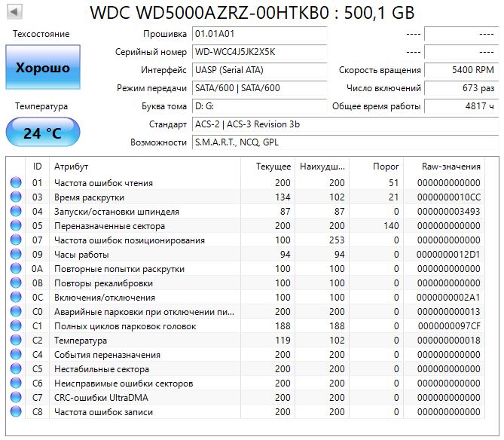Click raw value 0000000010CC
Image resolution: width=504 pixels, height=440 pixels.
pyautogui.click(x=449, y=197)
